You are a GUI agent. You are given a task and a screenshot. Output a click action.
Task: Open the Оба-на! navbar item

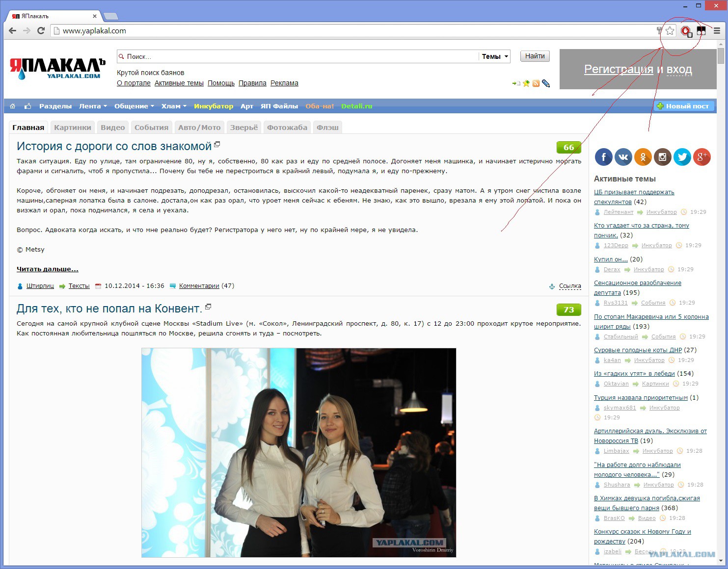click(x=320, y=106)
